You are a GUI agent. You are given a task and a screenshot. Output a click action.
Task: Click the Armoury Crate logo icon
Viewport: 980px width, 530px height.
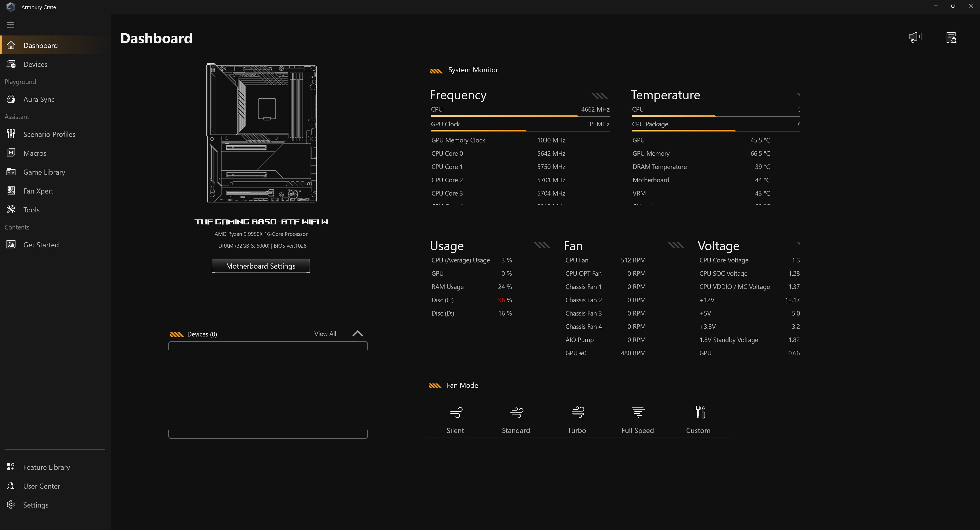coord(11,7)
